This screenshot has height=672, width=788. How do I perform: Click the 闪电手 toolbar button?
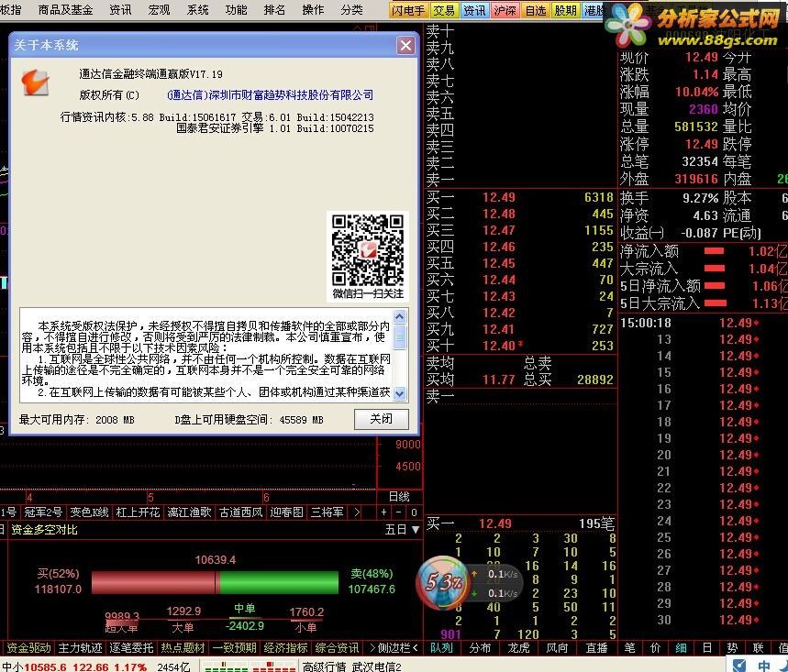click(408, 11)
